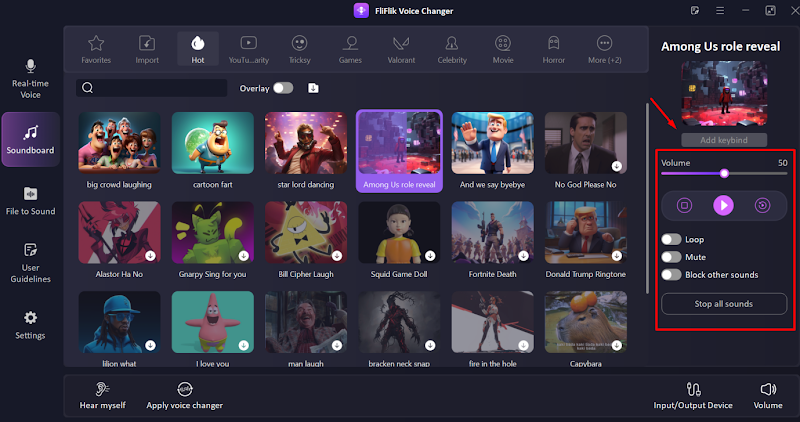800x422 pixels.
Task: Play the Among Us role reveal sound
Action: tap(723, 205)
